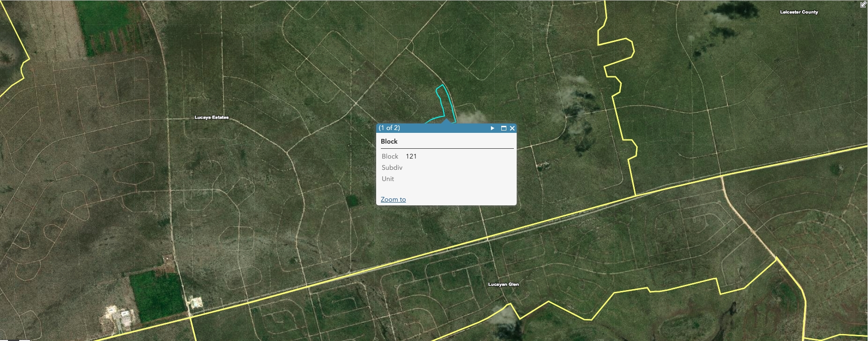
Task: Click the scale bar at bottom-left corner
Action: pos(15,339)
